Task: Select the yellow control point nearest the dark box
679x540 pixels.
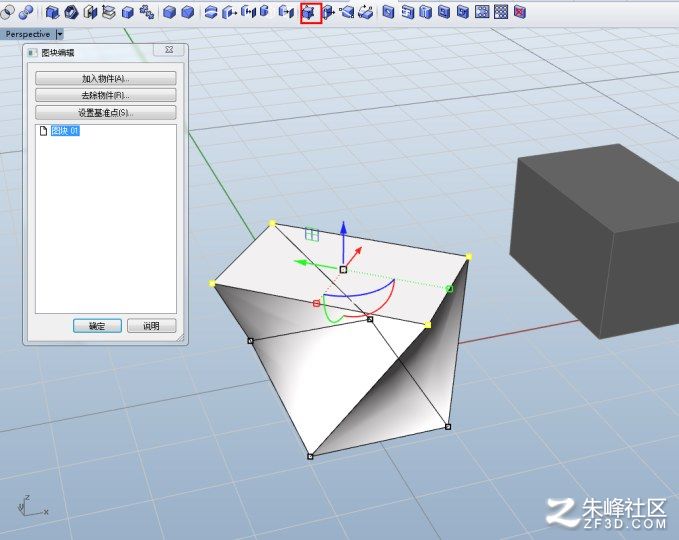Action: click(469, 257)
